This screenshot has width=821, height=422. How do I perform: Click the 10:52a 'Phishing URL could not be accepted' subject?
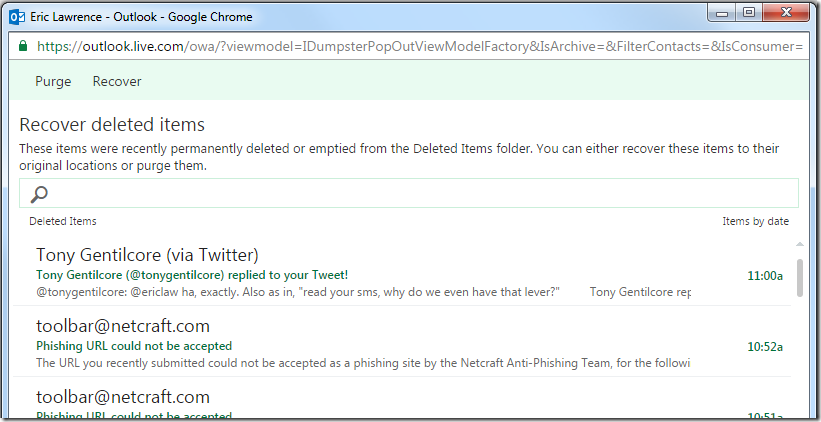pos(134,346)
